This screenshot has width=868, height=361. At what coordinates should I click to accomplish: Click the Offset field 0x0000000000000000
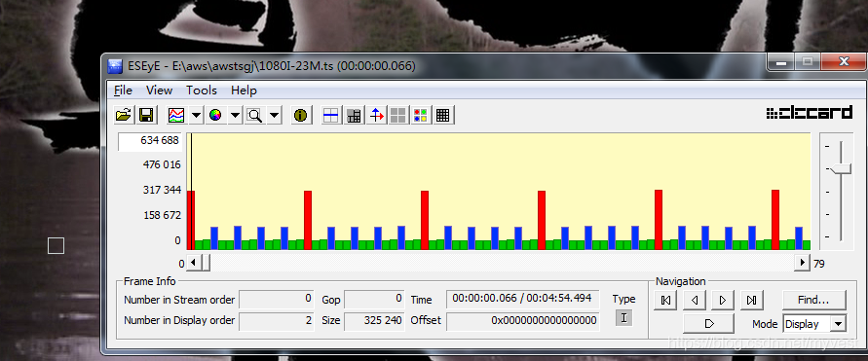pos(522,321)
